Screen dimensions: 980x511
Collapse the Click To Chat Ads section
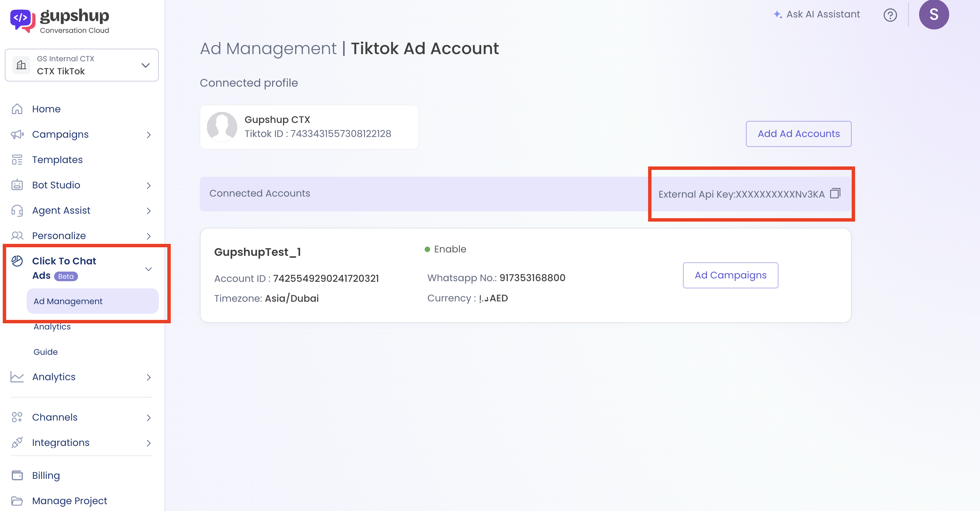click(149, 269)
